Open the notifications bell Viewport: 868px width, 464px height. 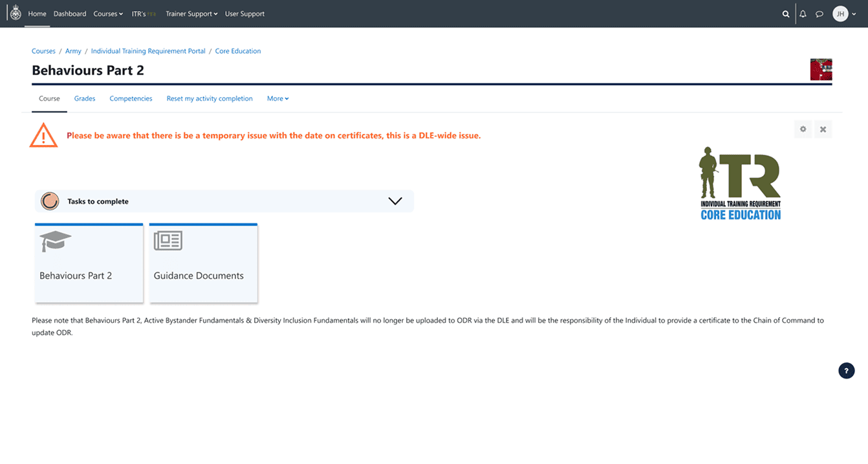[x=803, y=14]
